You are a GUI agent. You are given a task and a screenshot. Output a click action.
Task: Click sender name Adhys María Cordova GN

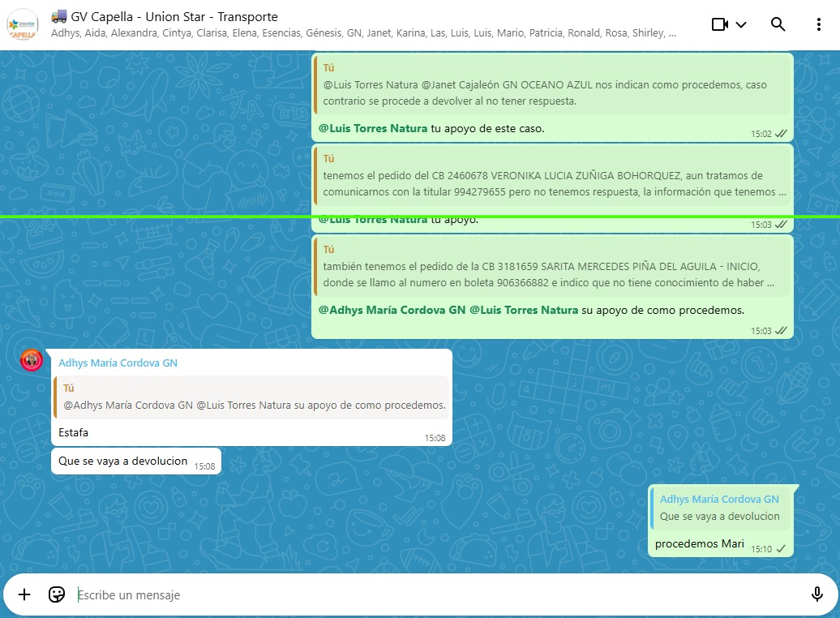(x=118, y=363)
